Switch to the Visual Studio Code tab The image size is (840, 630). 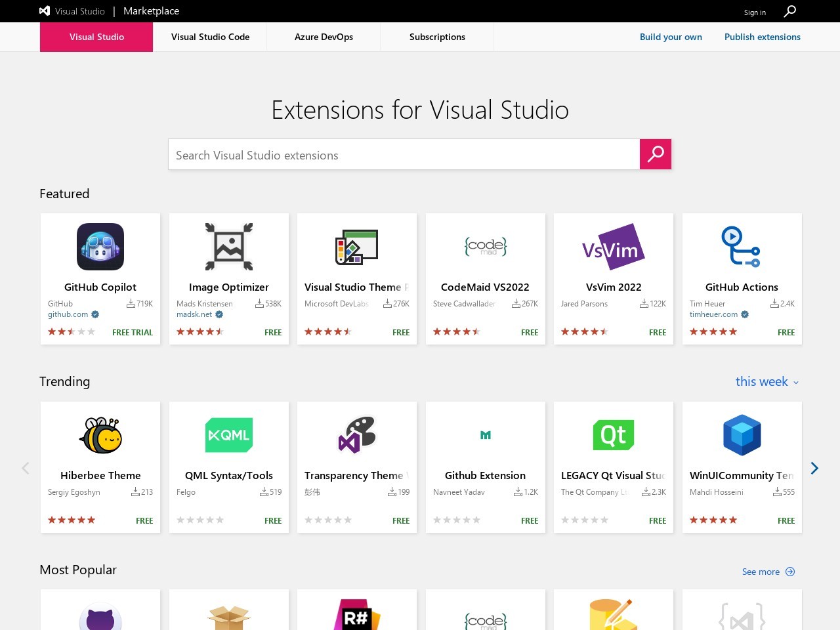(210, 37)
